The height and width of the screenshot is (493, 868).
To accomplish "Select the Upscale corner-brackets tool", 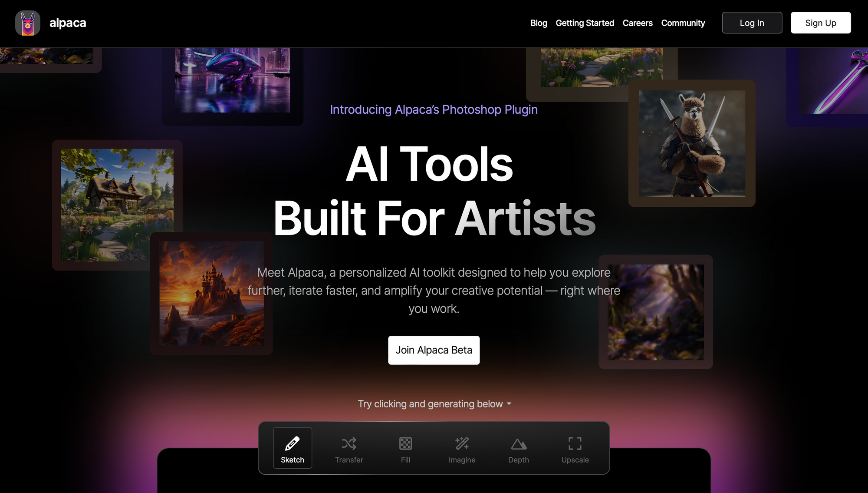I will (575, 448).
